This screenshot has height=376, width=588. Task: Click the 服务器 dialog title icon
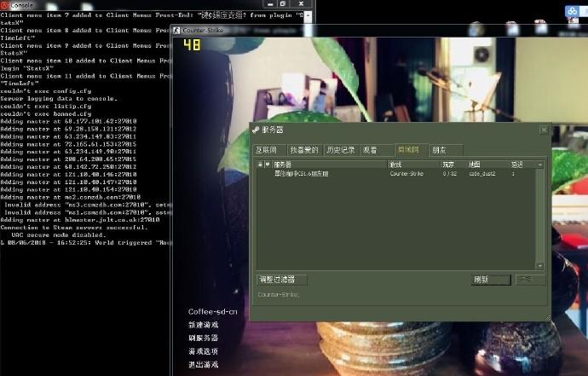pyautogui.click(x=256, y=130)
